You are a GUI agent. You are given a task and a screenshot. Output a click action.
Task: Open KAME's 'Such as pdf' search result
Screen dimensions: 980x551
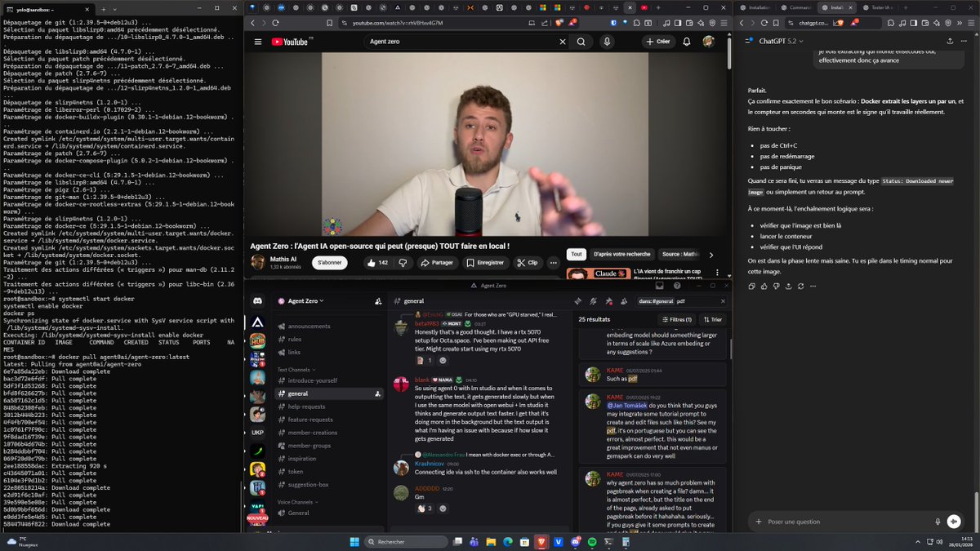pyautogui.click(x=652, y=374)
